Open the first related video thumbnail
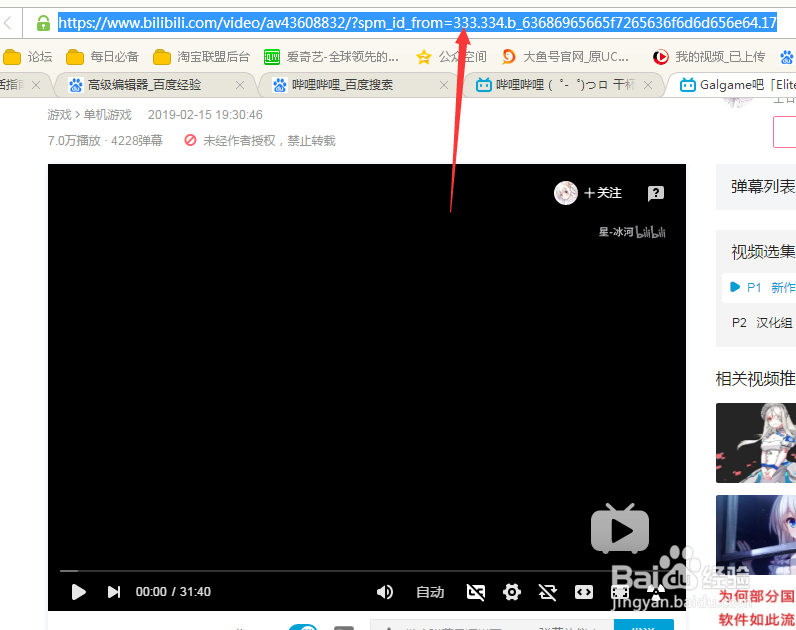 (756, 443)
